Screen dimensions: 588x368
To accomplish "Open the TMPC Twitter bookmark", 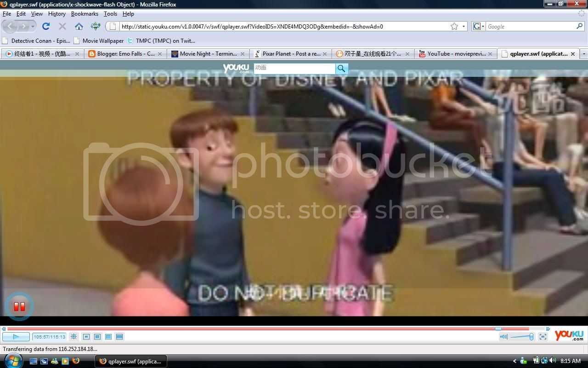I will (161, 40).
